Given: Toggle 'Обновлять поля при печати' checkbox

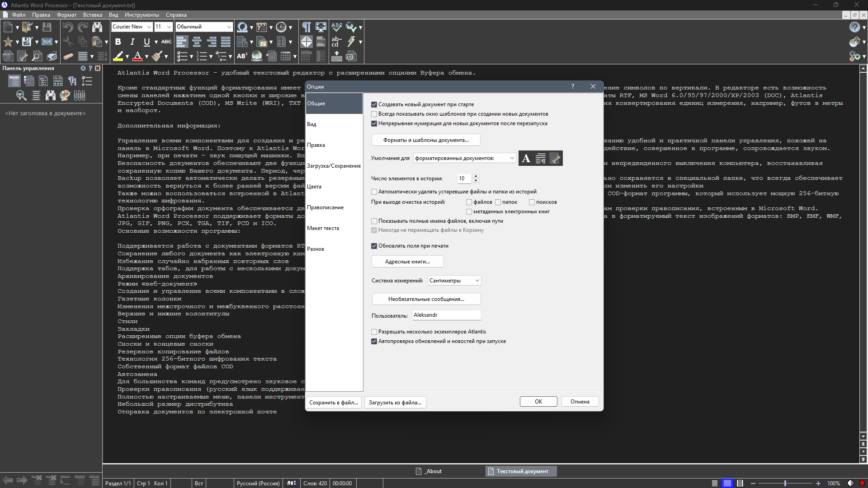Looking at the screenshot, I should (374, 246).
